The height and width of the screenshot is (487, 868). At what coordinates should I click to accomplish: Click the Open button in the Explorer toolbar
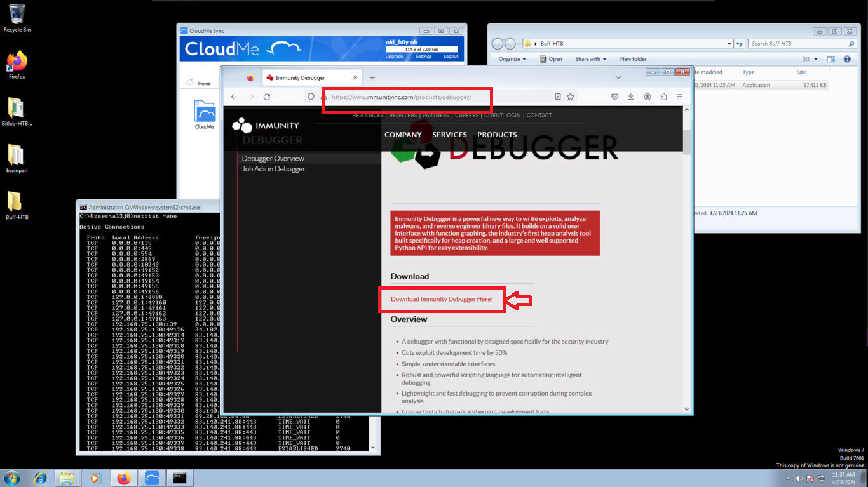pyautogui.click(x=551, y=59)
